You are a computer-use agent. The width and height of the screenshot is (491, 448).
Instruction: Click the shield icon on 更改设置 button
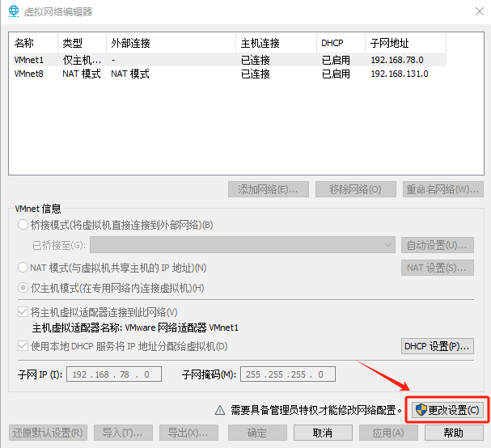pos(421,410)
